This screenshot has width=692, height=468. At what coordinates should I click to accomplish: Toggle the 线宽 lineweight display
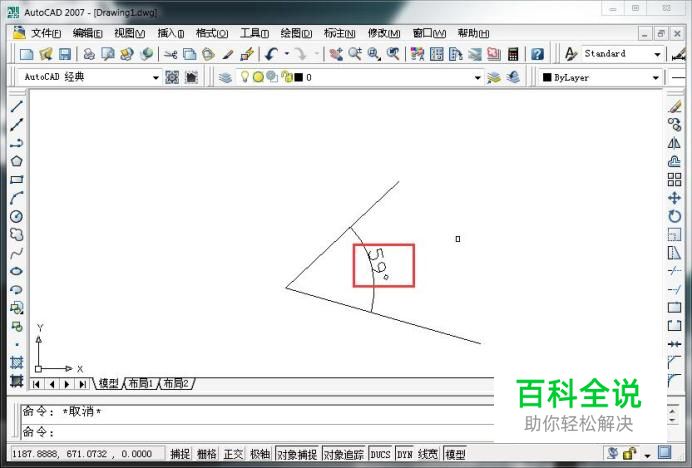click(x=428, y=454)
